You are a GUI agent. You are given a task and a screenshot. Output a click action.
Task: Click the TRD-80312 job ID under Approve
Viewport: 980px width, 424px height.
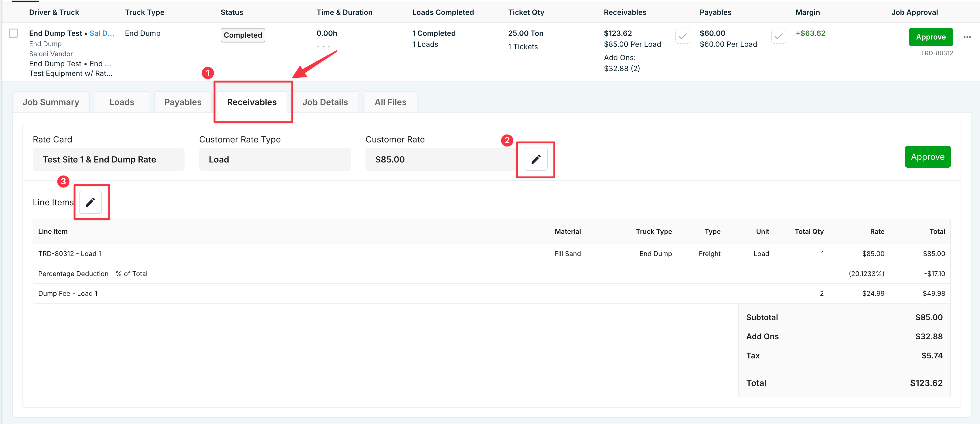[936, 53]
